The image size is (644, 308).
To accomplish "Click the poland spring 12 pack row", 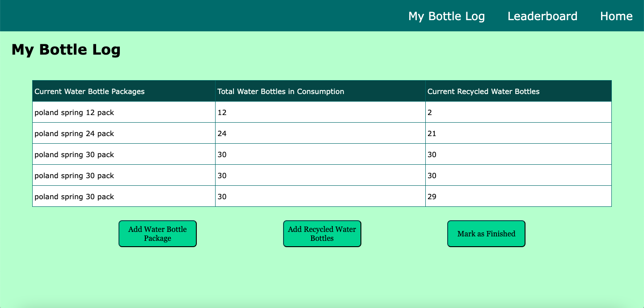I will pyautogui.click(x=322, y=112).
